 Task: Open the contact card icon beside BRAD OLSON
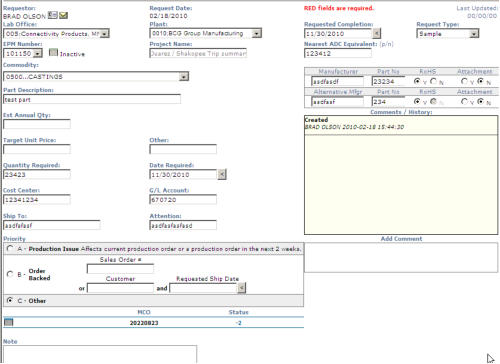click(52, 15)
